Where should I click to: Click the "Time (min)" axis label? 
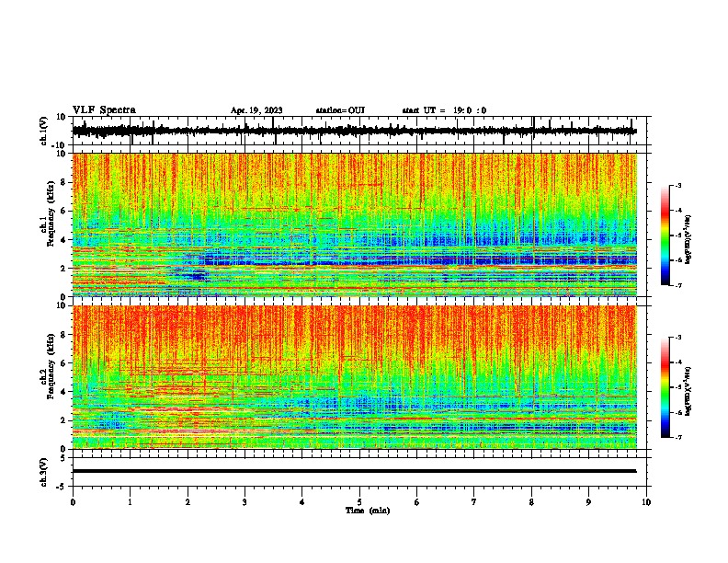point(368,511)
